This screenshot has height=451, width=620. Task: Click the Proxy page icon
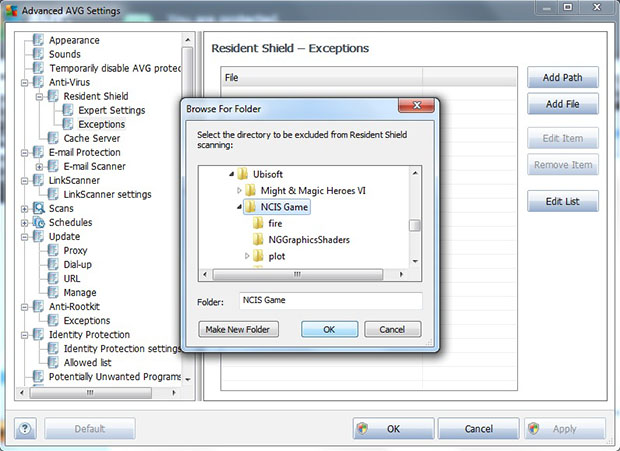point(53,250)
